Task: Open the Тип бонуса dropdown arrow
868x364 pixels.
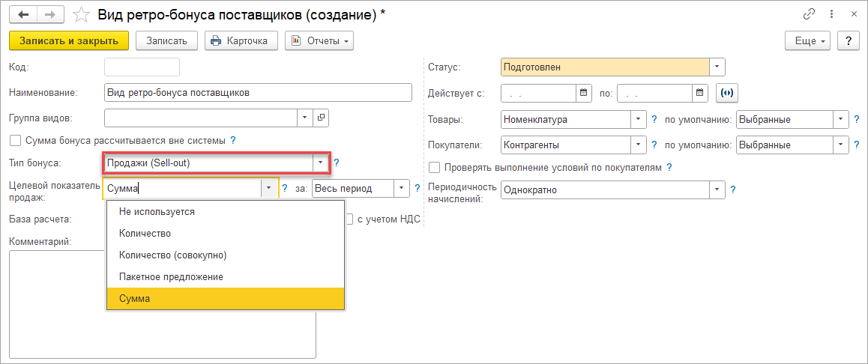Action: pyautogui.click(x=320, y=163)
